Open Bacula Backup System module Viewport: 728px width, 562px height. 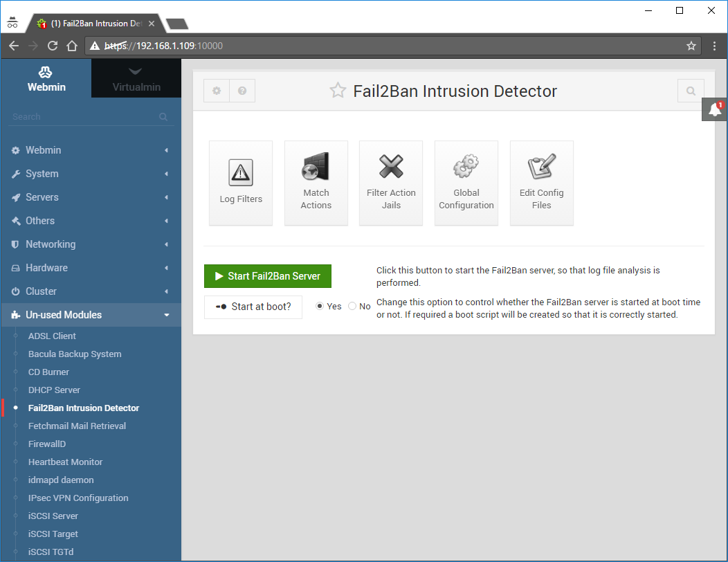coord(75,354)
